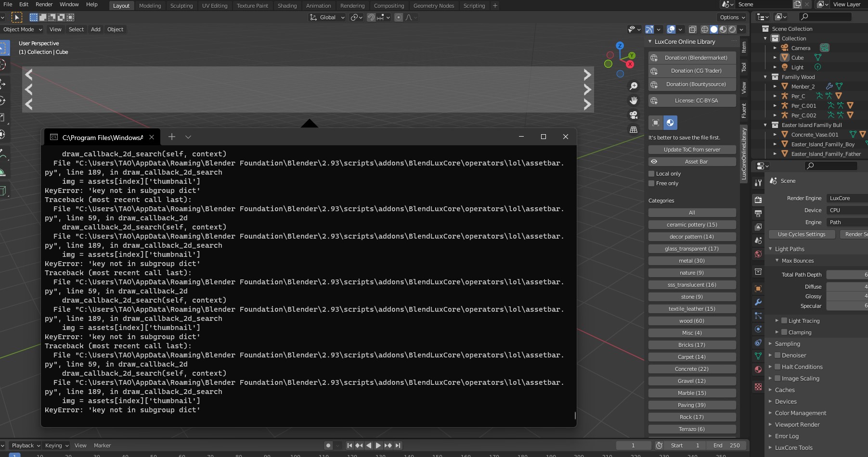
Task: Click the pan hand icon in viewport
Action: (x=634, y=100)
